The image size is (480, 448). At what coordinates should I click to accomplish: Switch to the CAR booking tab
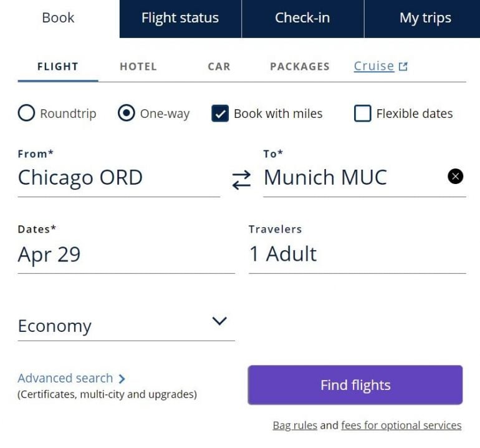point(219,66)
